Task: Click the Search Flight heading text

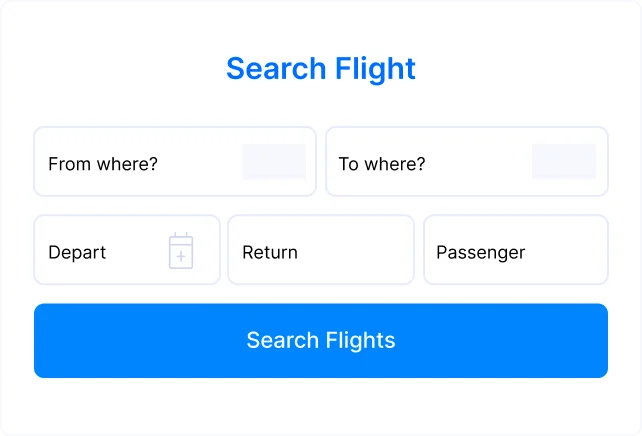Action: (x=321, y=69)
